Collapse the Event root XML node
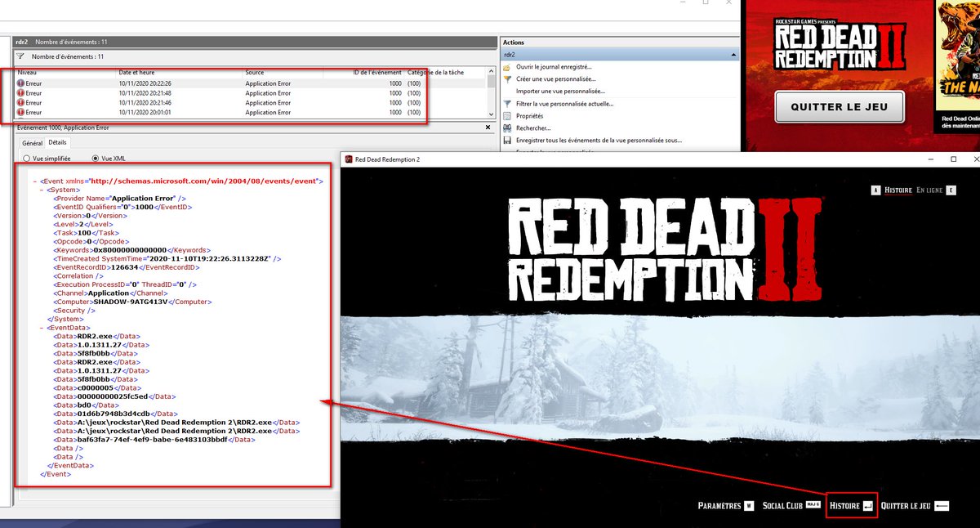Image resolution: width=980 pixels, height=528 pixels. click(x=34, y=180)
